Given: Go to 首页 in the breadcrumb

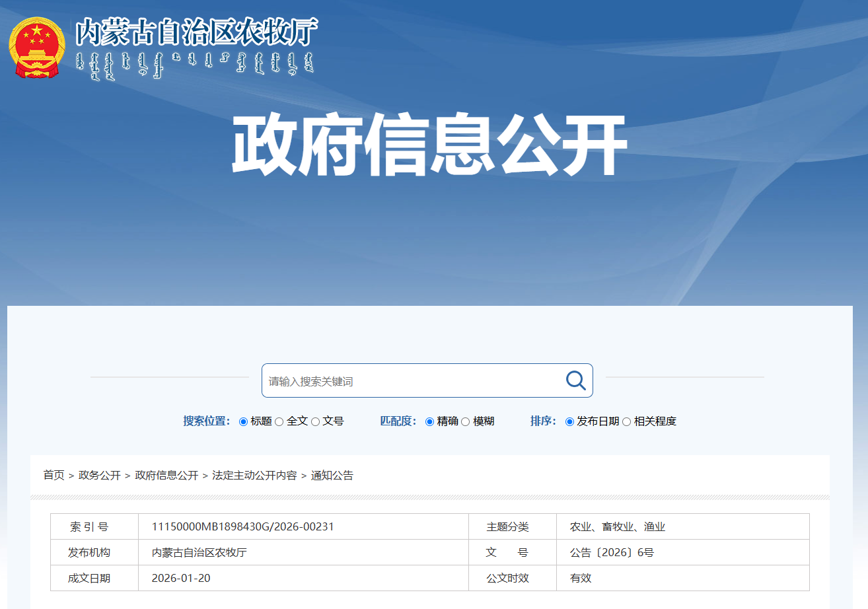Looking at the screenshot, I should pos(54,475).
